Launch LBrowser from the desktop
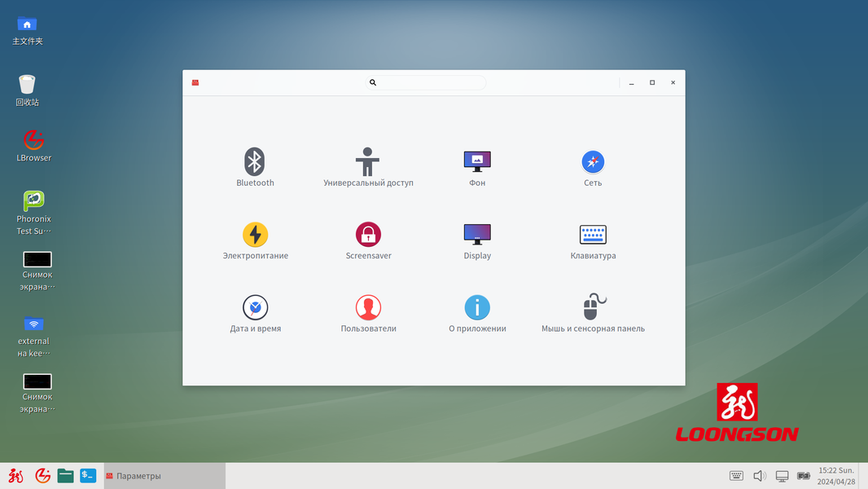Image resolution: width=868 pixels, height=489 pixels. point(33,146)
